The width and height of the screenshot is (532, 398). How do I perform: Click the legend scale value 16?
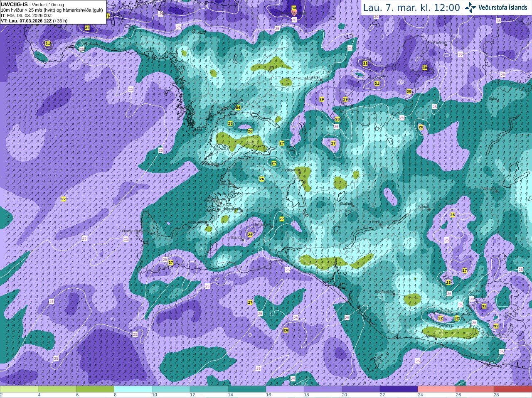click(x=268, y=395)
